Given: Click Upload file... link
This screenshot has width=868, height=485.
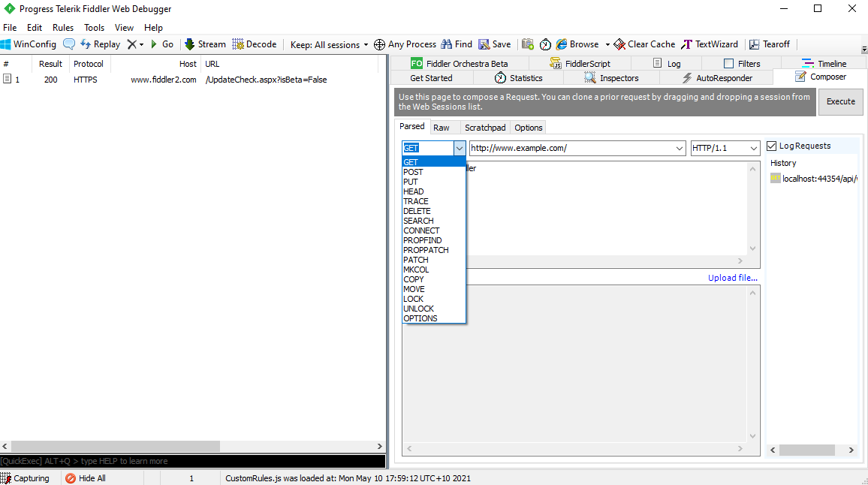Looking at the screenshot, I should pos(732,278).
